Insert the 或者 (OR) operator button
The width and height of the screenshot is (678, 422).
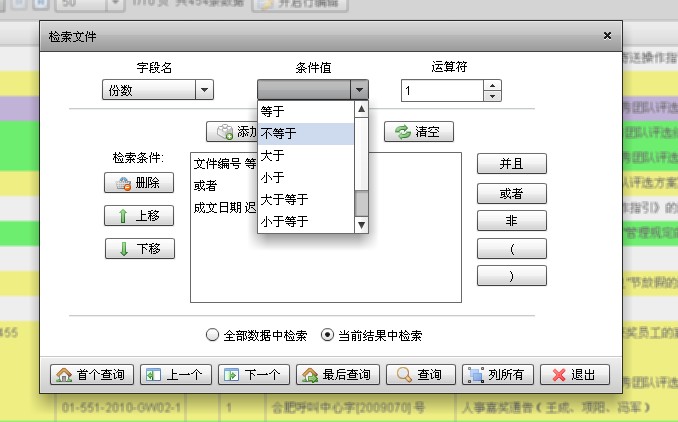[x=512, y=194]
